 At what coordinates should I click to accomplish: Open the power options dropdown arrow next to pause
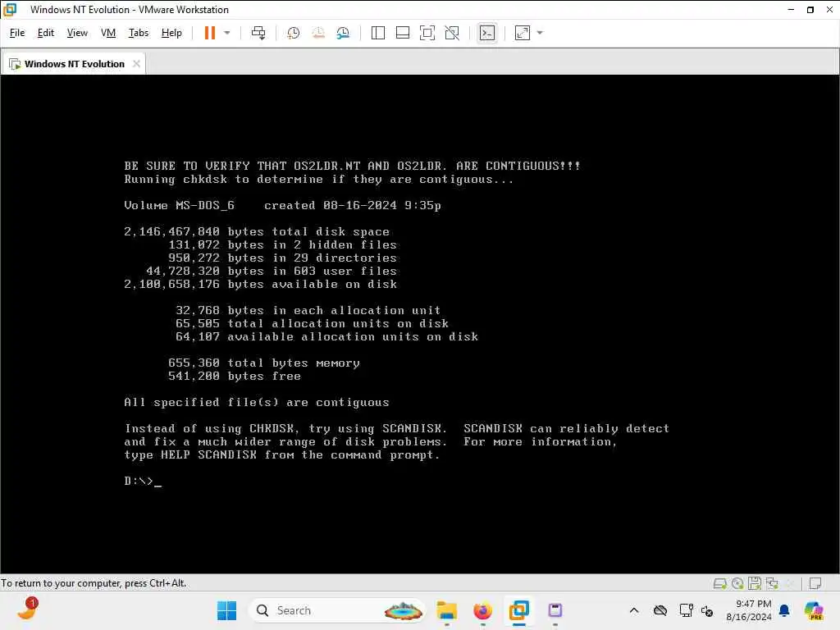click(227, 33)
